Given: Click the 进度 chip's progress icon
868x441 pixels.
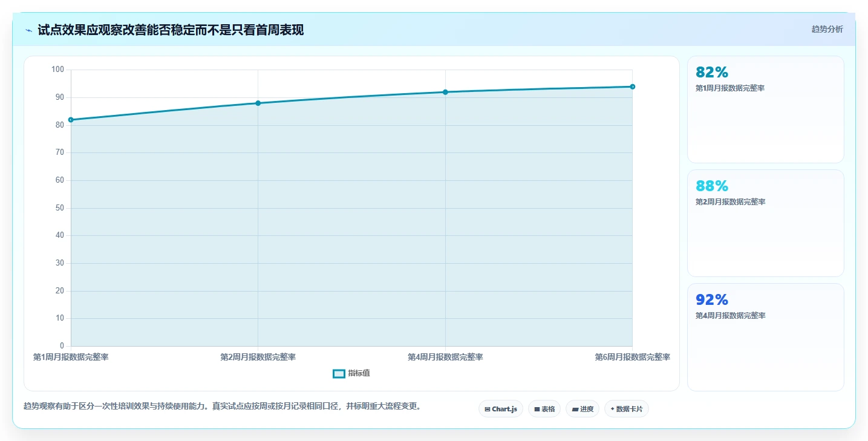Looking at the screenshot, I should (x=575, y=410).
